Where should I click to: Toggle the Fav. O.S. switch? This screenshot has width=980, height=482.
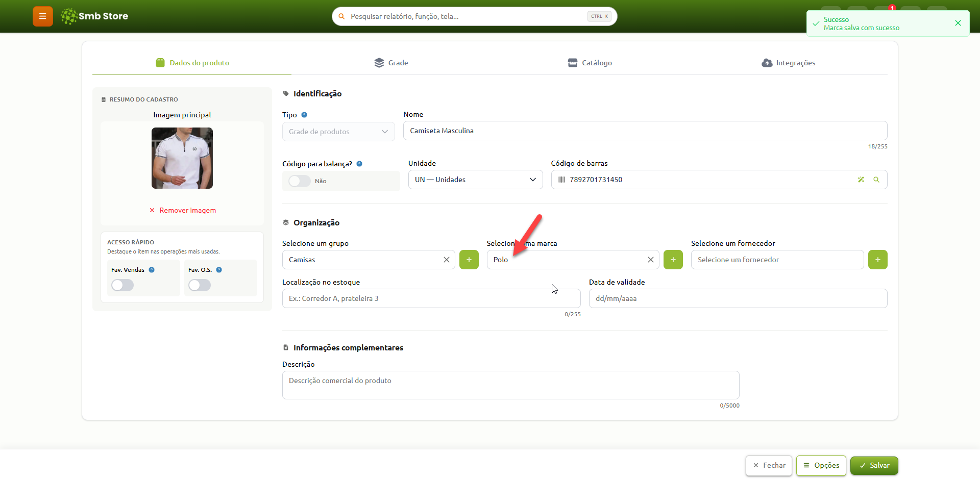pyautogui.click(x=200, y=285)
